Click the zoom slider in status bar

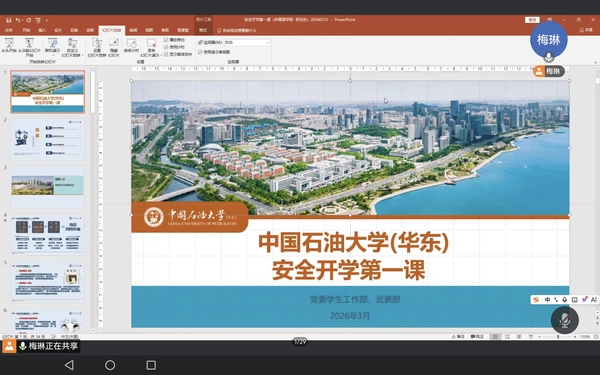tap(558, 337)
